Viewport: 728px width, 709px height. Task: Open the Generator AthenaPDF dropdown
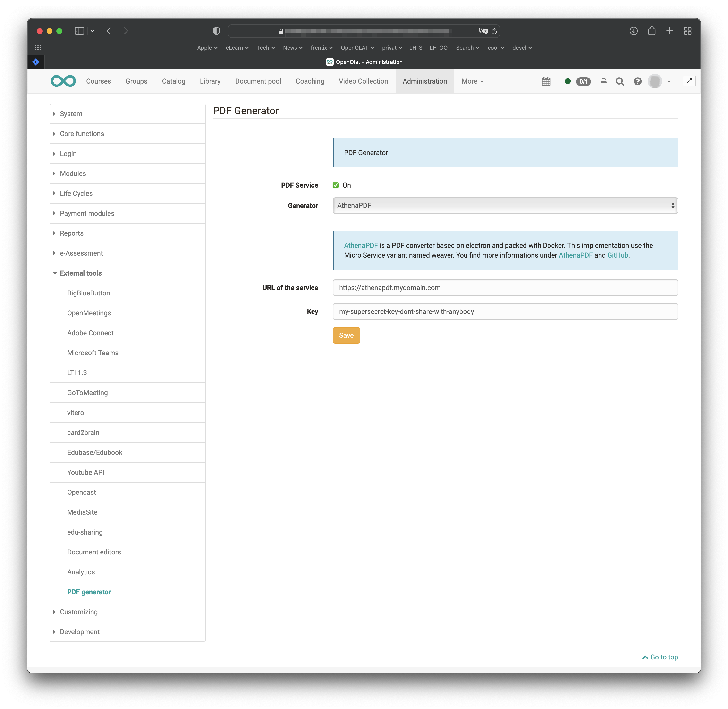point(505,206)
